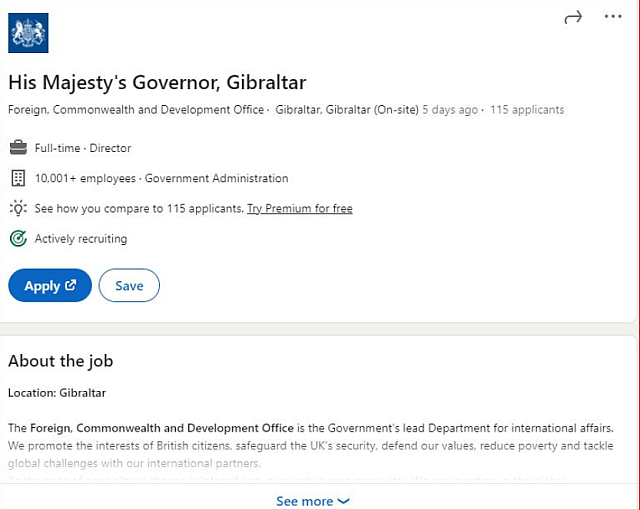Click the Actively recruiting status text

pyautogui.click(x=81, y=239)
